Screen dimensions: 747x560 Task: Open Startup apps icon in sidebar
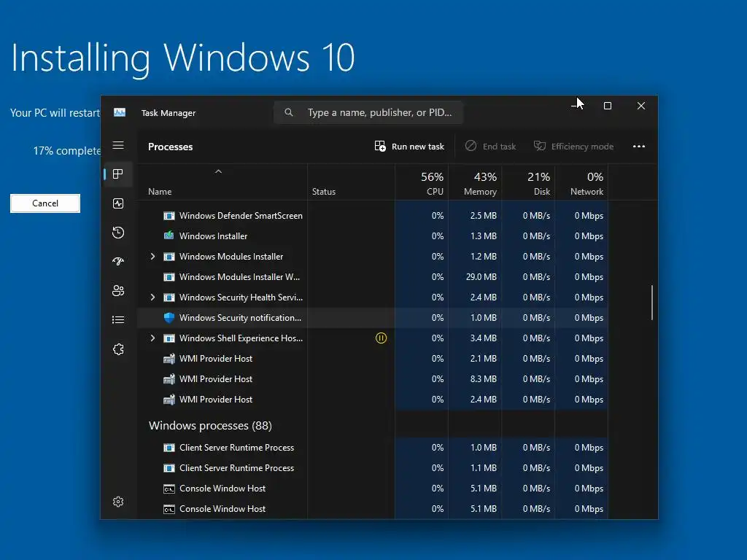click(118, 261)
